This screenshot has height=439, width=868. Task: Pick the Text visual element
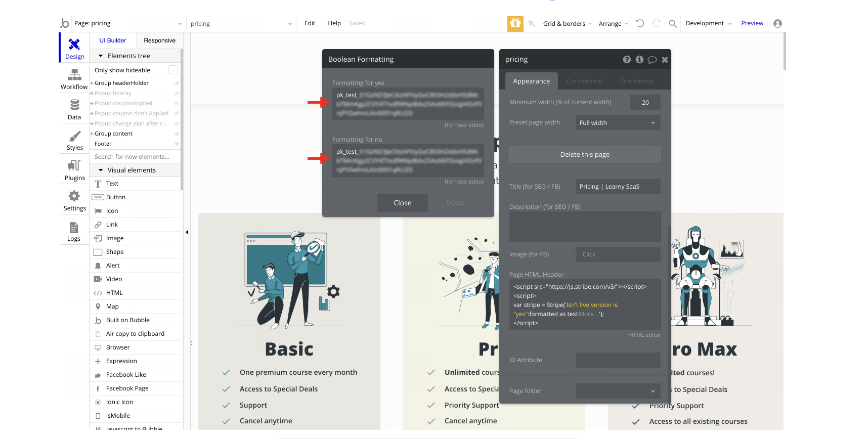point(135,184)
